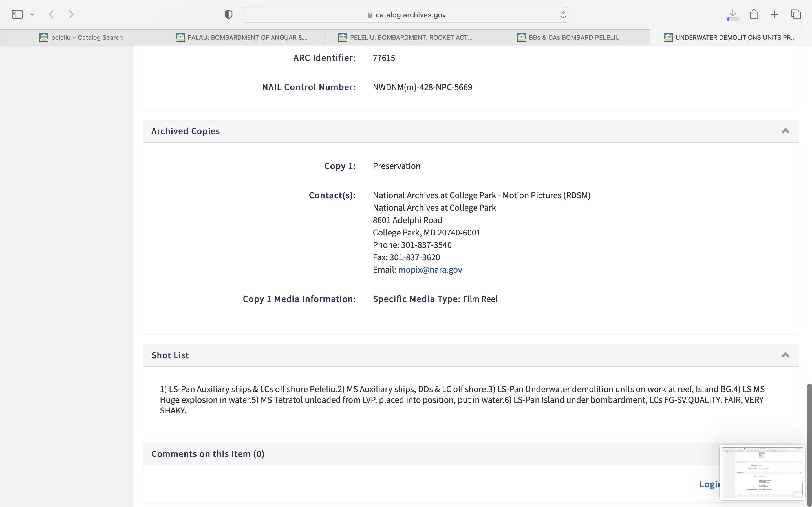Open the sidebar options dropdown chevron
This screenshot has height=507, width=812.
pos(32,14)
